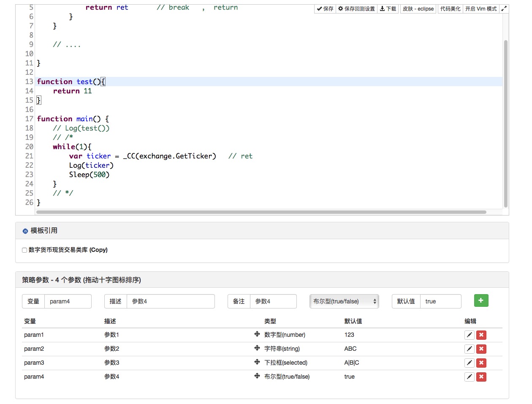
Task: Edit param1 using its pencil icon
Action: [x=469, y=335]
